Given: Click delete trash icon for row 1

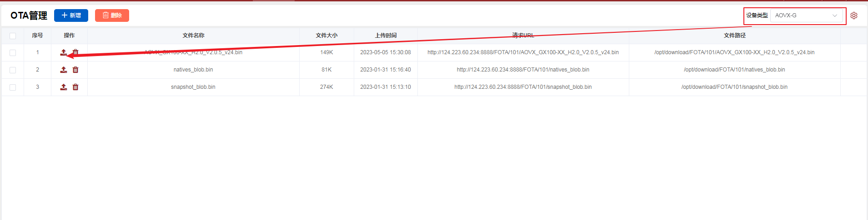Looking at the screenshot, I should [x=75, y=52].
